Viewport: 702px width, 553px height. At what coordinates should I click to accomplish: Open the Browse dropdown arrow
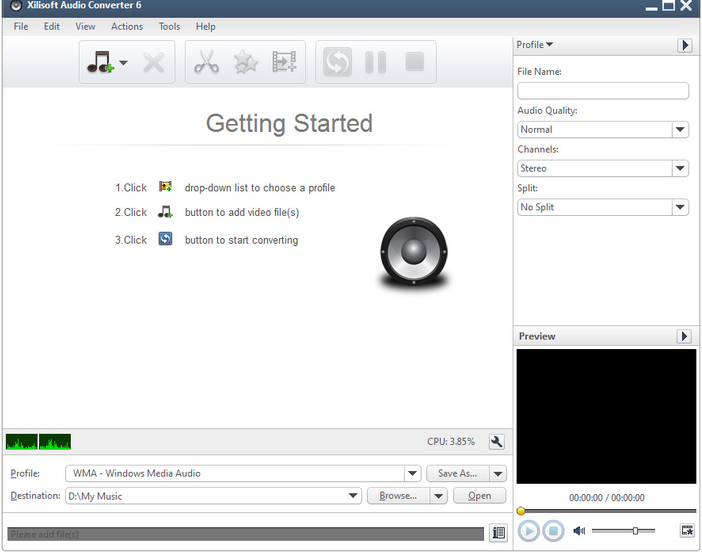439,496
